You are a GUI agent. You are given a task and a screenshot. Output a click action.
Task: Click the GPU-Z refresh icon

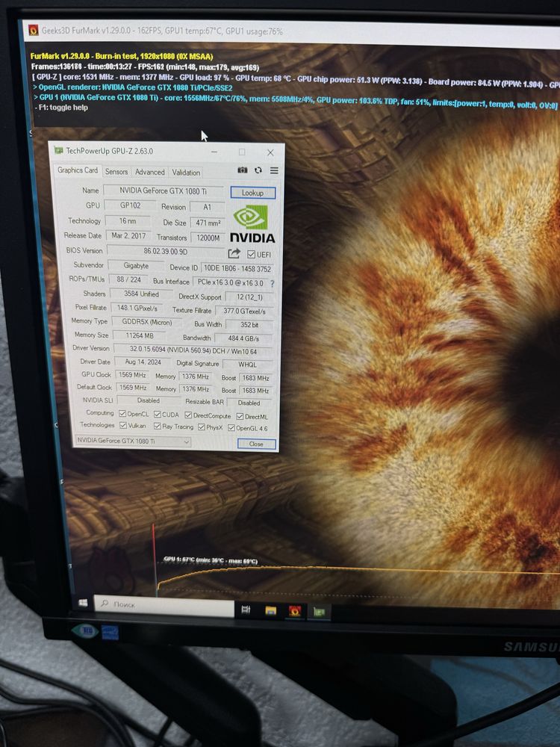(x=258, y=170)
